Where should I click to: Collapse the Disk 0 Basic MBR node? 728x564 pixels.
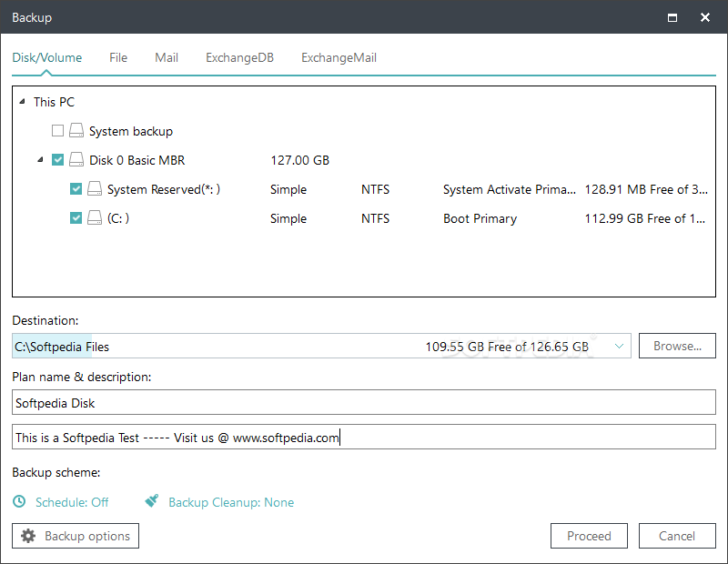click(x=40, y=160)
